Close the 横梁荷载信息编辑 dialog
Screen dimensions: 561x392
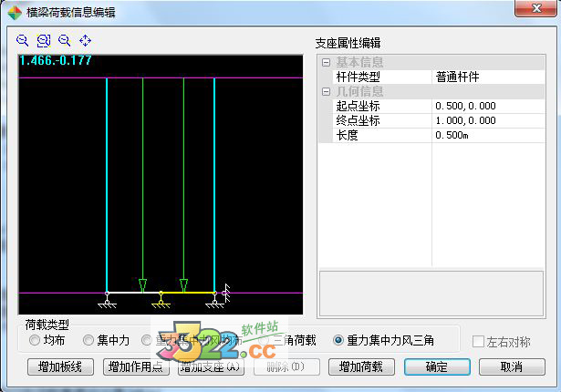535,8
